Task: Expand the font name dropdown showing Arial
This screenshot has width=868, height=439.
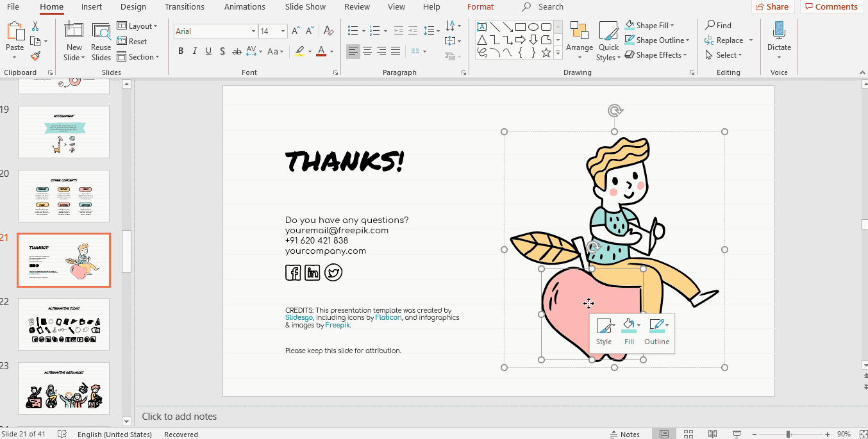Action: [x=253, y=31]
